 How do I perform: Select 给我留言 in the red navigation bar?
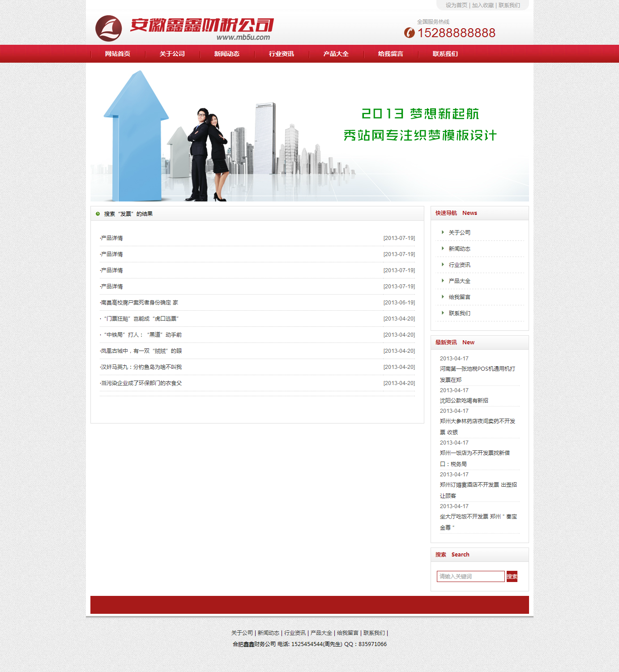coord(391,54)
